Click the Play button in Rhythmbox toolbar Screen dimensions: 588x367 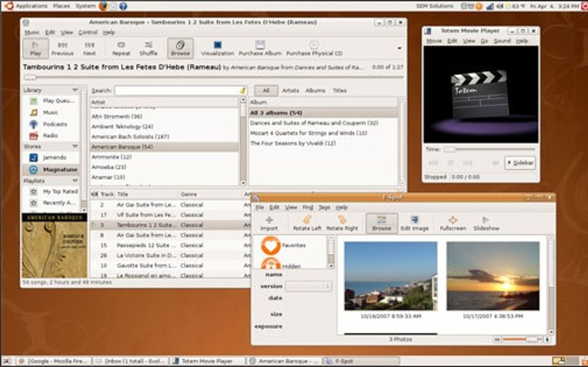point(36,49)
